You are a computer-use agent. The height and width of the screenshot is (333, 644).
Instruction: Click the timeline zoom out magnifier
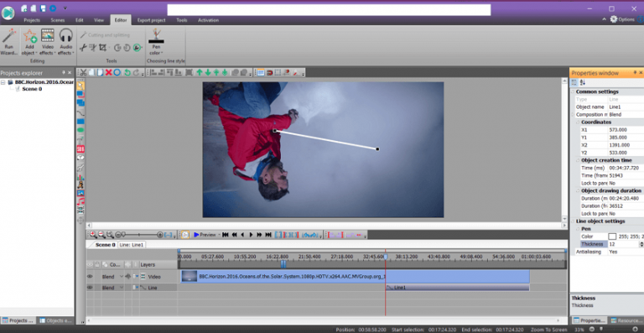[101, 235]
